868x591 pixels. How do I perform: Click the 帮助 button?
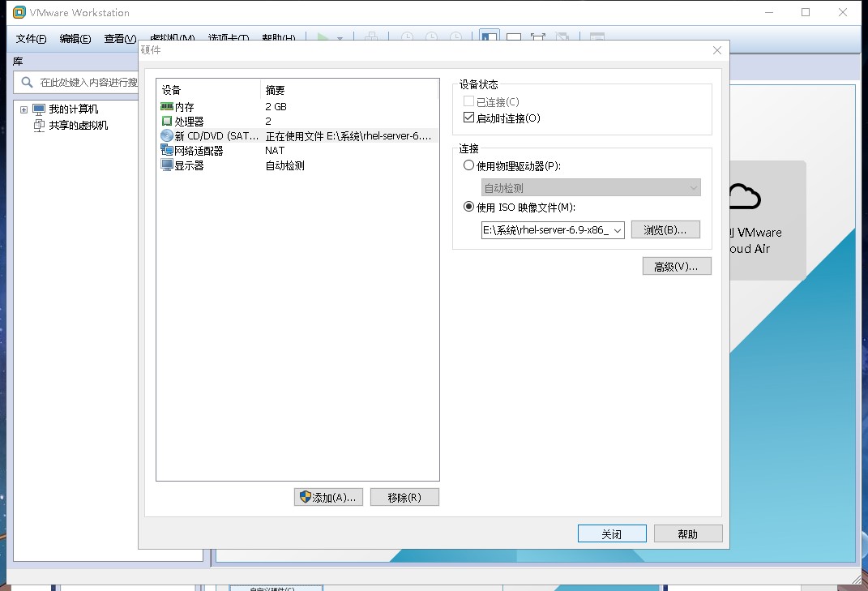pyautogui.click(x=688, y=534)
